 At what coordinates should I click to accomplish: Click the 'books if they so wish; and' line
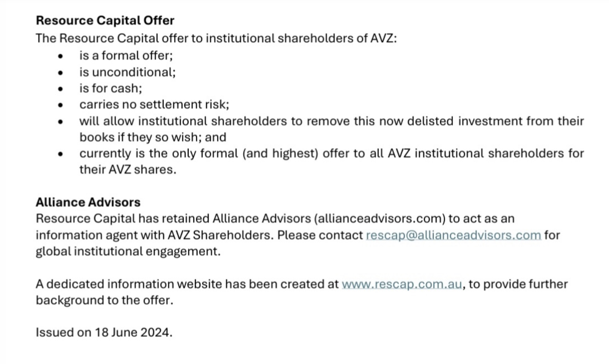pyautogui.click(x=153, y=137)
